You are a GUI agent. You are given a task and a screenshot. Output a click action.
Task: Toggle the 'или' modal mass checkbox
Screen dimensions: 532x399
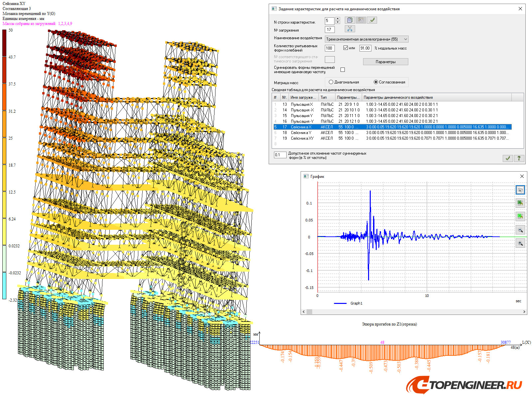[345, 48]
